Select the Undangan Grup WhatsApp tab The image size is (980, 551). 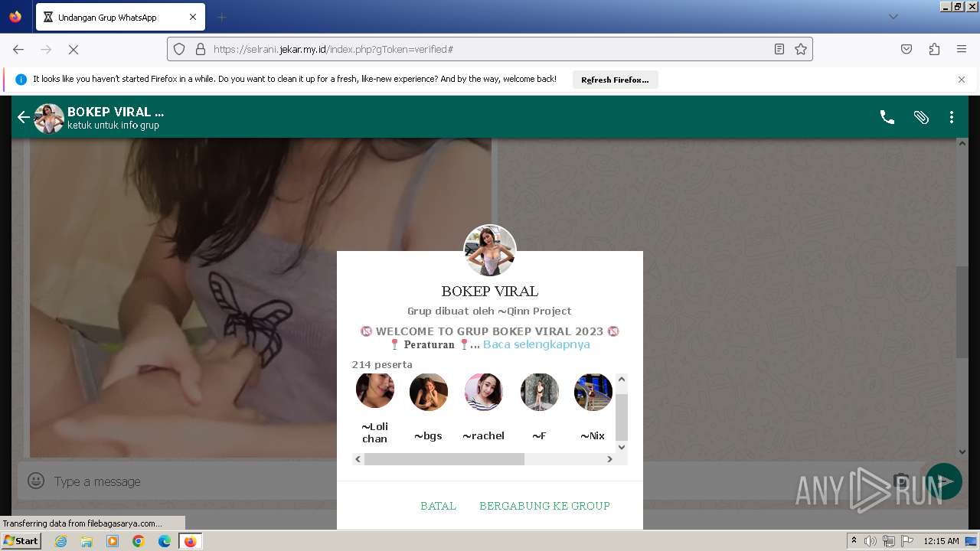pos(119,17)
